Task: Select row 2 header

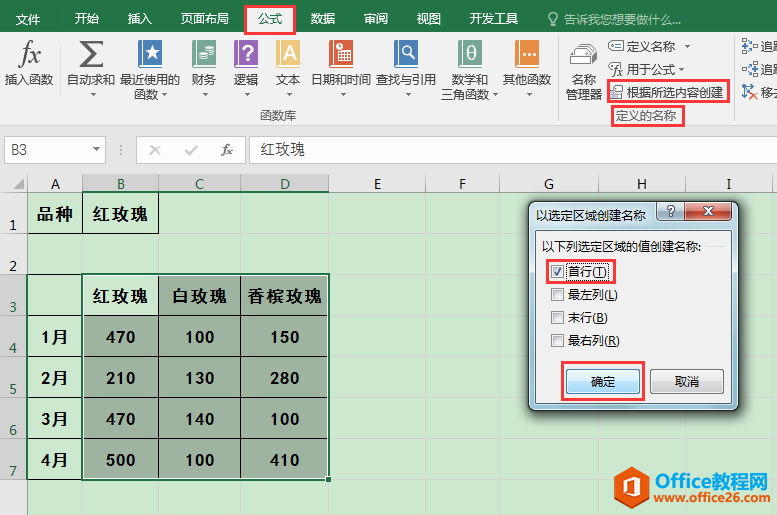Action: point(13,254)
